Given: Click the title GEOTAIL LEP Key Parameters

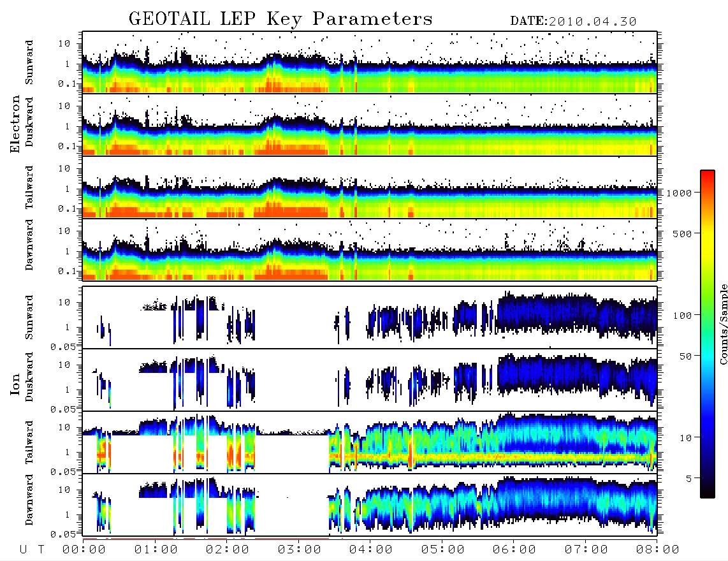Looking at the screenshot, I should pyautogui.click(x=280, y=19).
